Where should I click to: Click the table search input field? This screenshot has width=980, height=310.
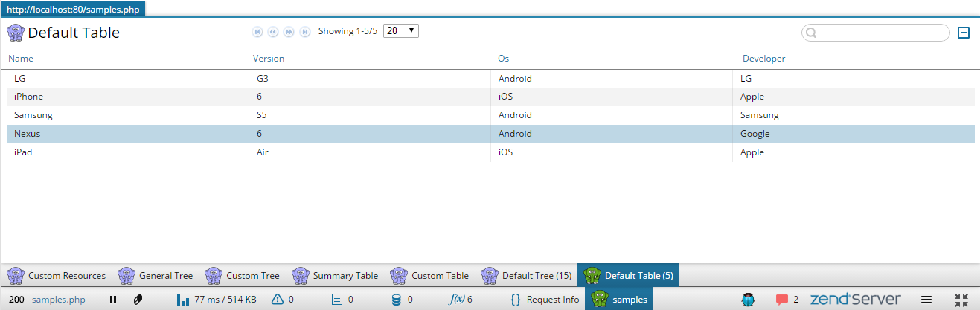pos(875,33)
